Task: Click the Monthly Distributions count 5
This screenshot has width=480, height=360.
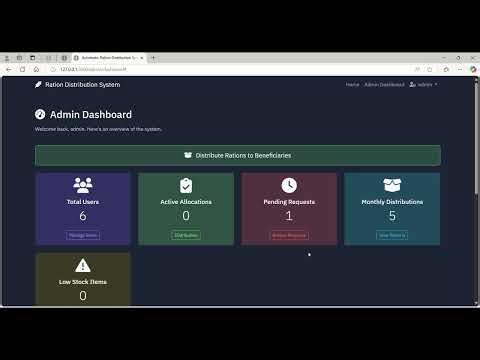Action: tap(392, 216)
